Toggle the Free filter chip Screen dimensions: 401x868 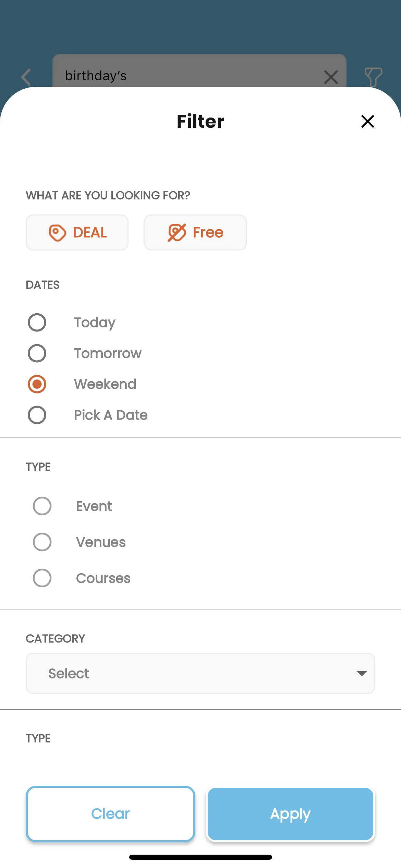pyautogui.click(x=195, y=232)
